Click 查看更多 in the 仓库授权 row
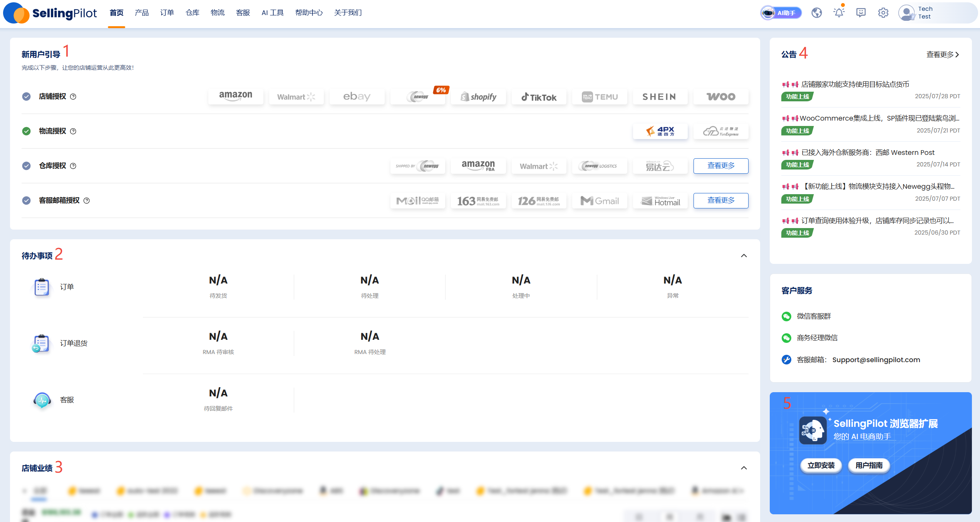This screenshot has height=522, width=980. pyautogui.click(x=721, y=166)
